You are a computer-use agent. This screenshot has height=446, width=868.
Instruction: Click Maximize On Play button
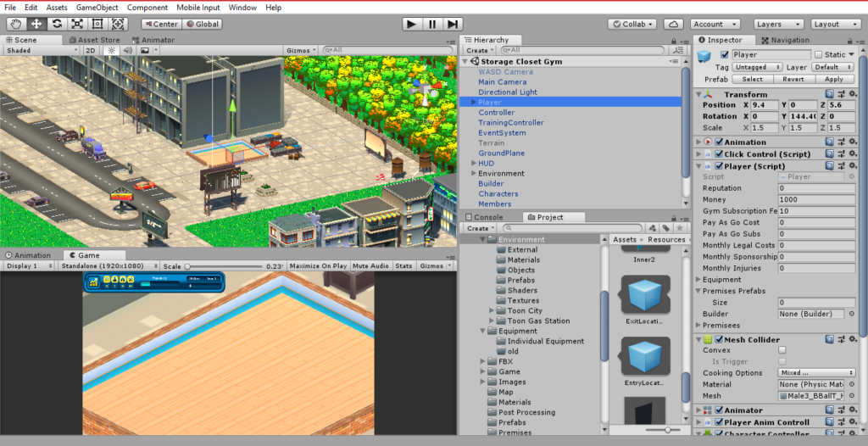coord(318,266)
